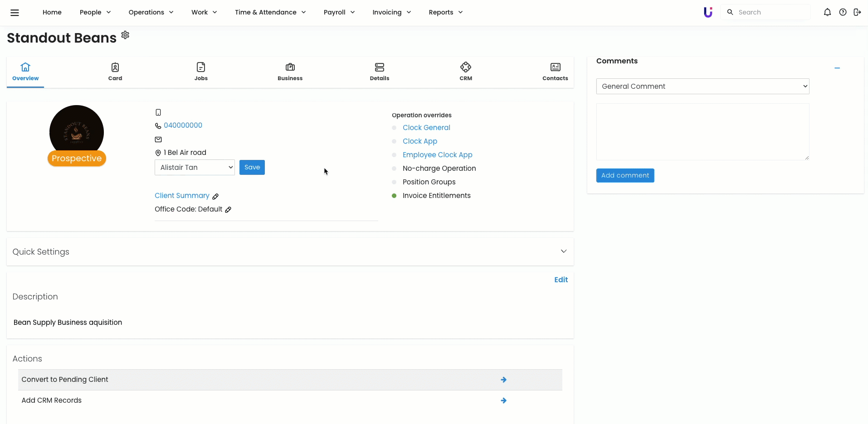Switch to the CRM tab
868x424 pixels.
coord(465,72)
